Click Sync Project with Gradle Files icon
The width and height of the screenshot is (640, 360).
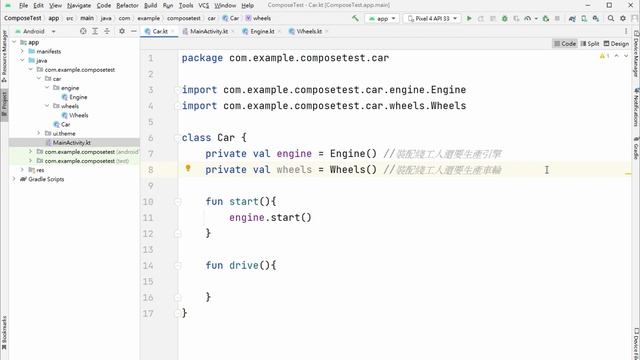point(572,18)
